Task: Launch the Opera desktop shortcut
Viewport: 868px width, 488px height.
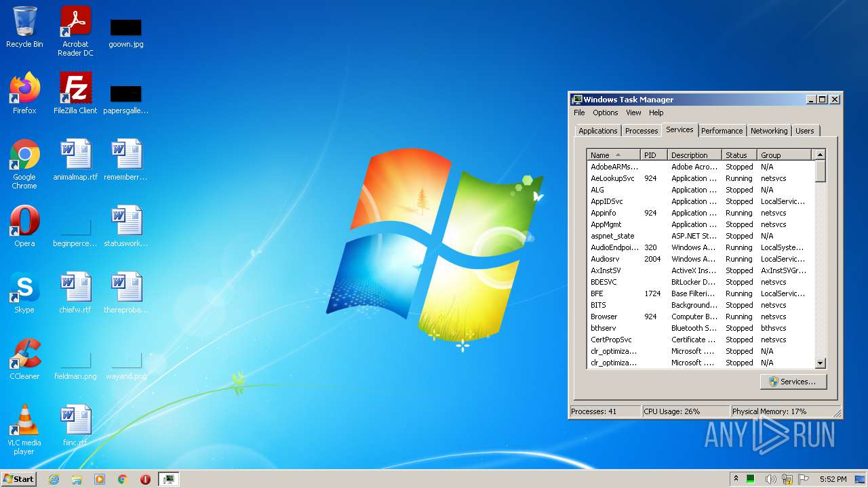Action: [x=24, y=226]
